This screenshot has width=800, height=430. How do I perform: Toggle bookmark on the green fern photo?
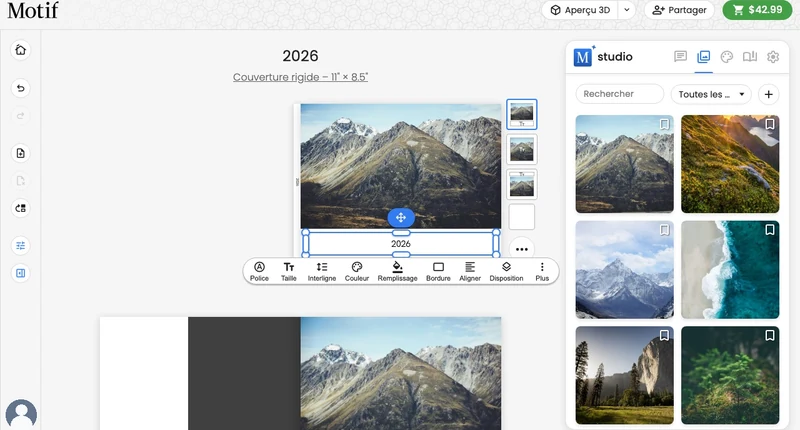coord(769,335)
